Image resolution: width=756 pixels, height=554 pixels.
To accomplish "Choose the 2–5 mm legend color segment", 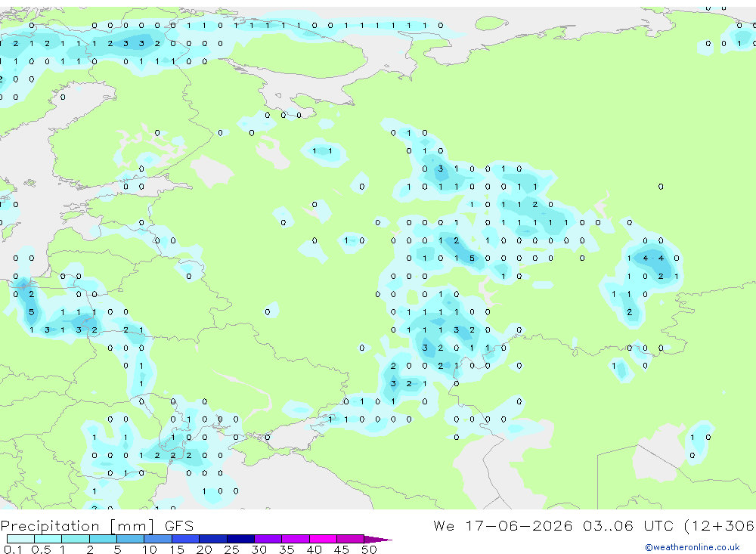I will click(x=103, y=539).
